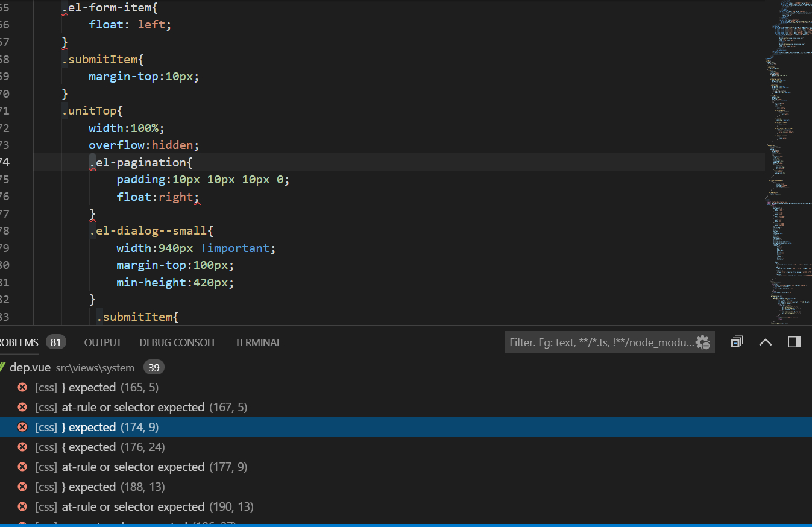
Task: Click the Vue file icon beside dep.vue
Action: pos(2,367)
